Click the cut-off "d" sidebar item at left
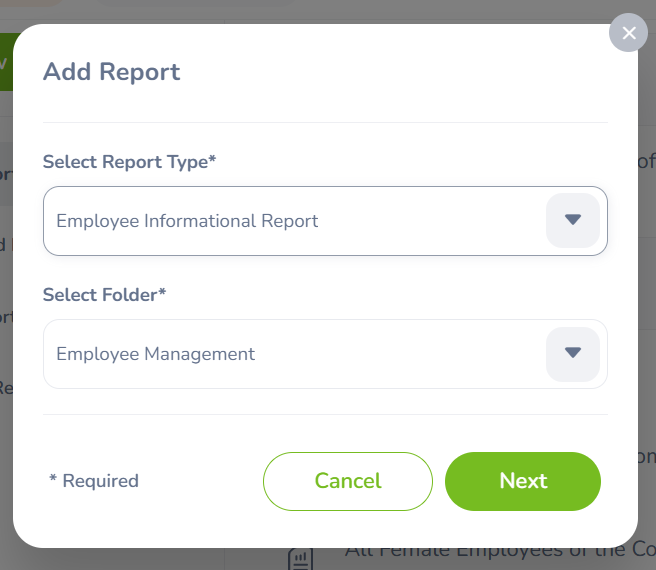Screen dimensions: 656x570 click(5, 244)
